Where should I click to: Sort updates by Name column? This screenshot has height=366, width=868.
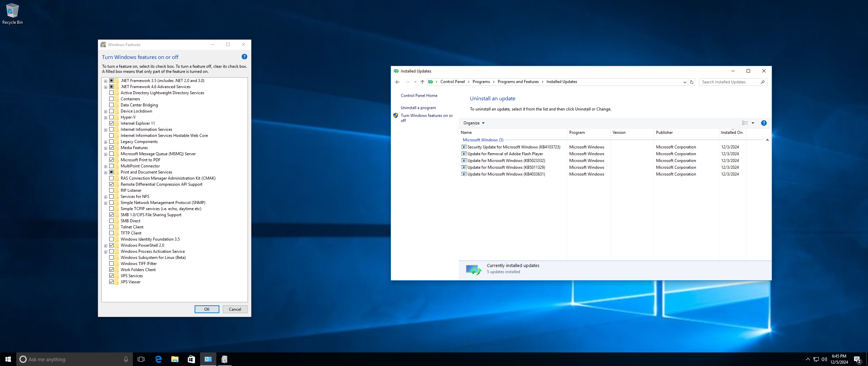(x=513, y=133)
